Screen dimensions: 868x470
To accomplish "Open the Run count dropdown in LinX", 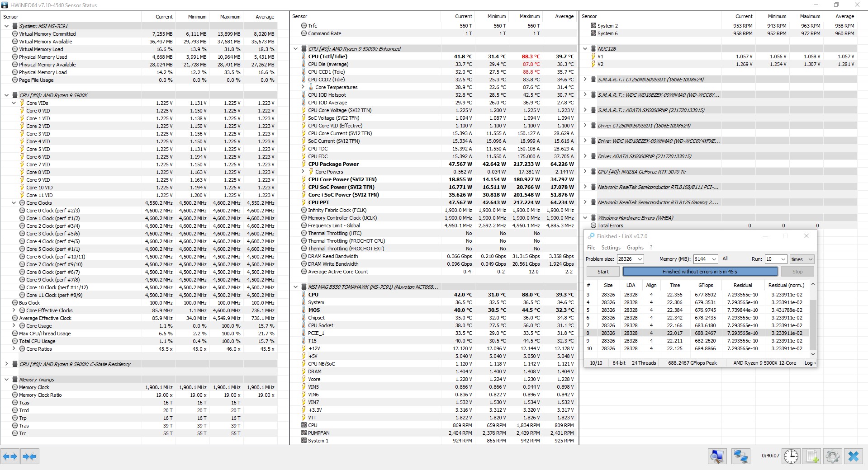I will point(783,259).
